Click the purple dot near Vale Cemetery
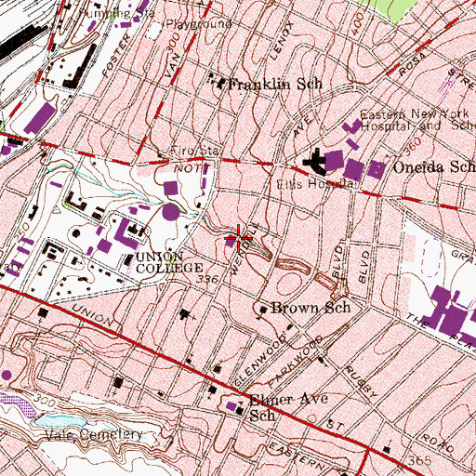Image resolution: width=476 pixels, height=476 pixels. [7, 376]
